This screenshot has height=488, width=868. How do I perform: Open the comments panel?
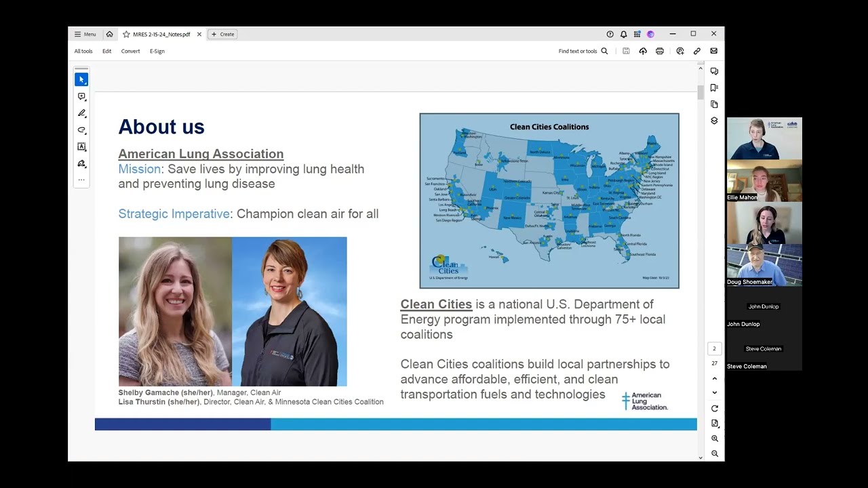pos(714,71)
